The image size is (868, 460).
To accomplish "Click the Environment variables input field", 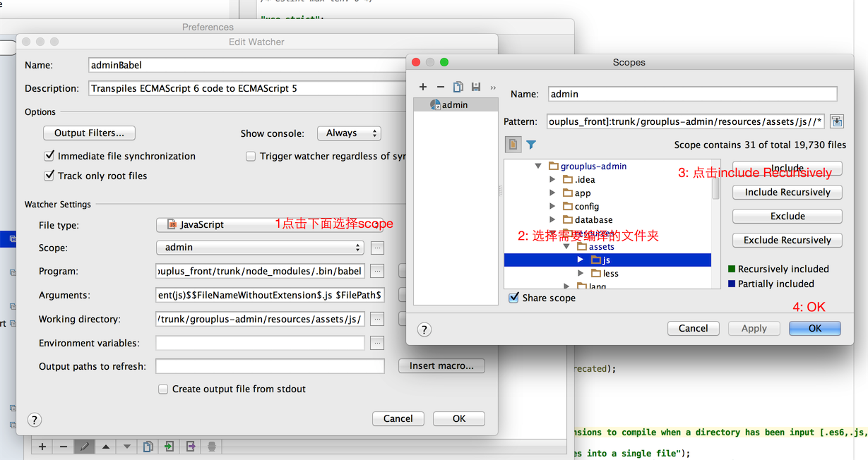I will coord(260,343).
